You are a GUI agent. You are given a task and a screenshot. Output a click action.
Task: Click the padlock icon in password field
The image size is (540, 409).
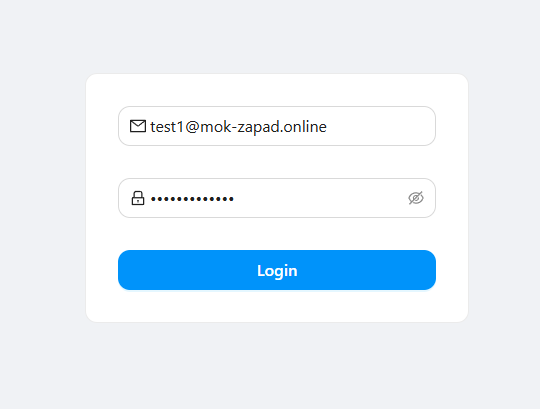click(x=138, y=198)
